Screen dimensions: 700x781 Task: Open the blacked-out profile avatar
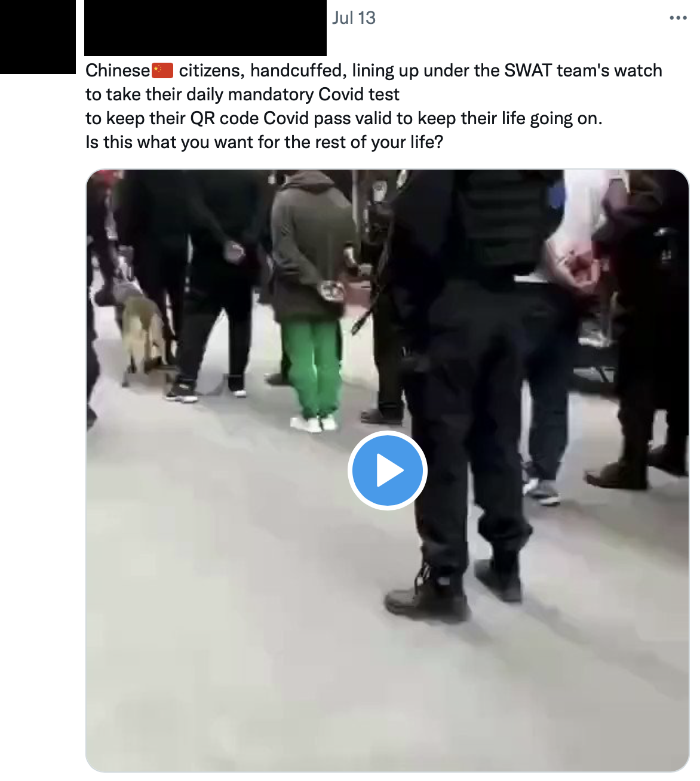pyautogui.click(x=38, y=37)
